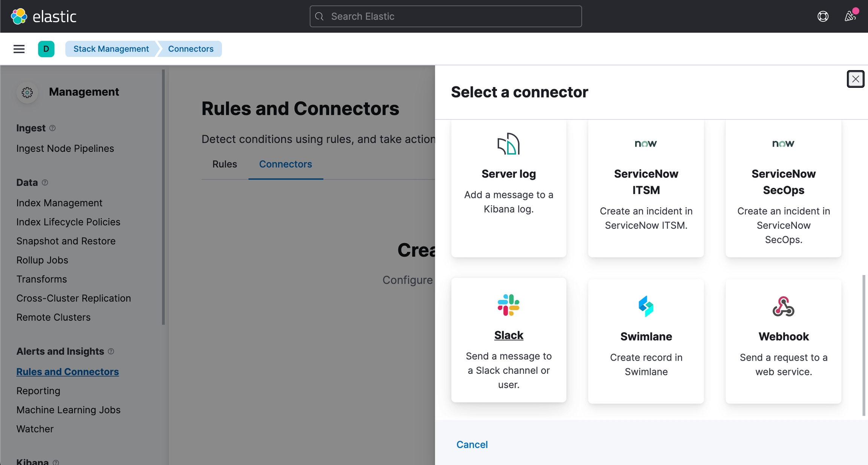This screenshot has width=868, height=465.
Task: Click the Slack logo icon
Action: 509,305
